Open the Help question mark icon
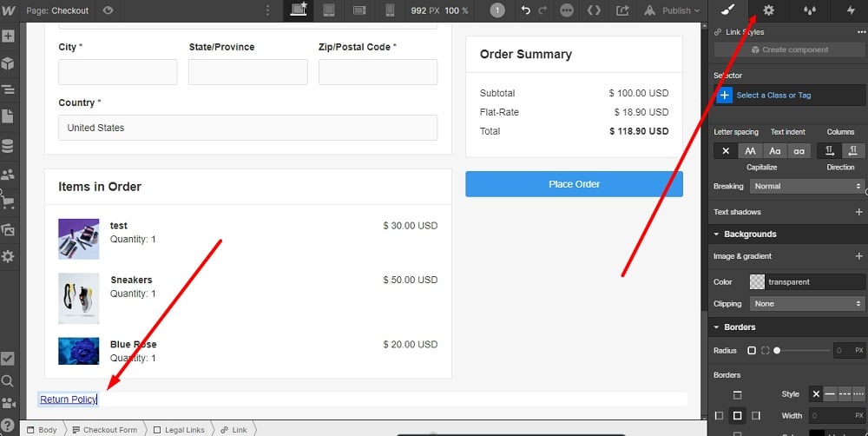 click(8, 425)
